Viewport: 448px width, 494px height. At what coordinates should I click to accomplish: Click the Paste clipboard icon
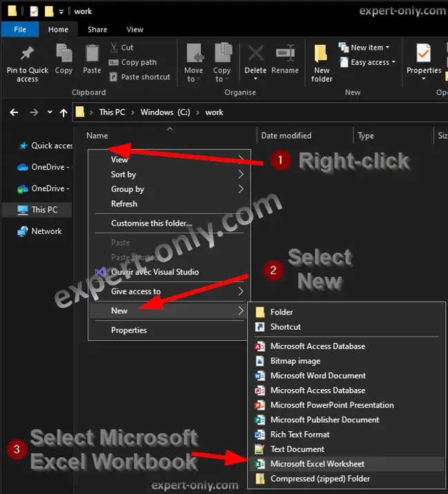(92, 53)
